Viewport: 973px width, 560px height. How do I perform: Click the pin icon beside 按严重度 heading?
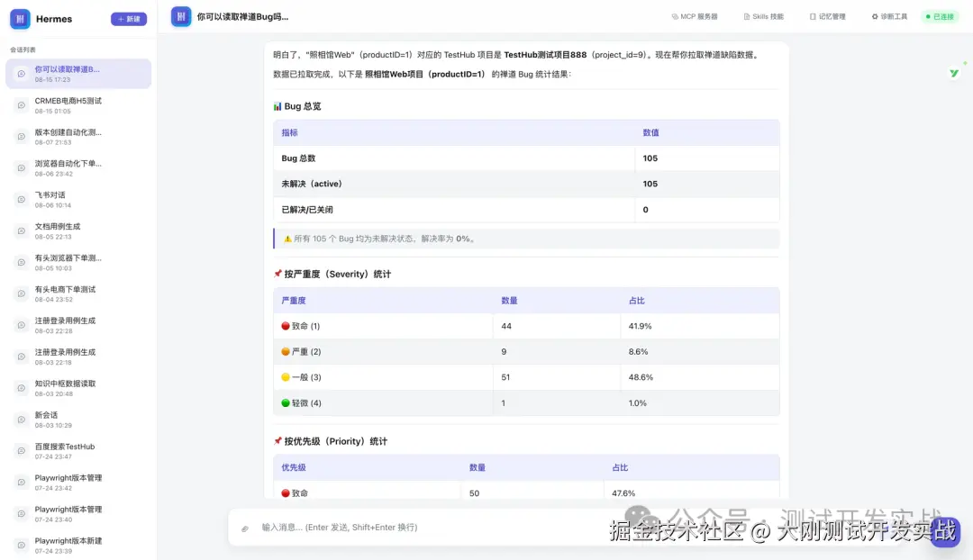[x=277, y=274]
